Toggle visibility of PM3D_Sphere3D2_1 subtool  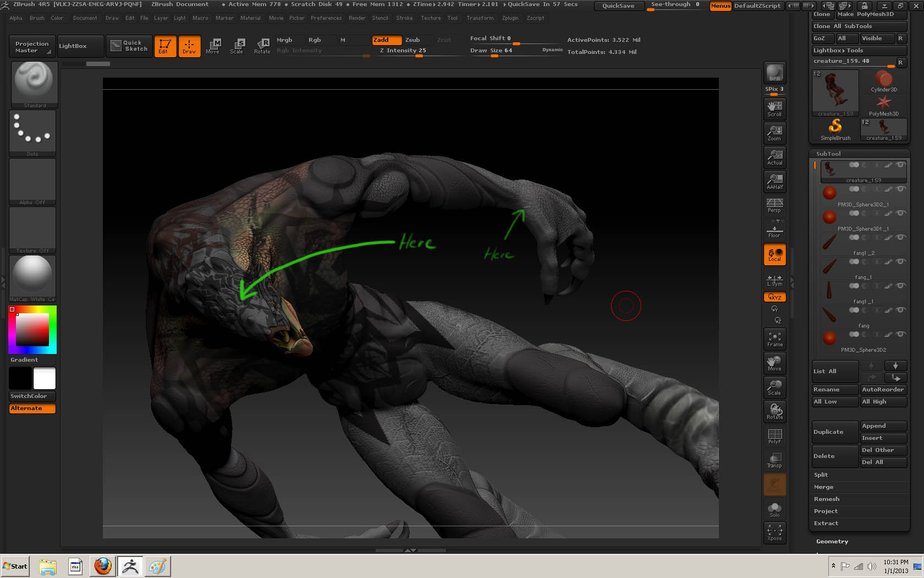point(900,189)
